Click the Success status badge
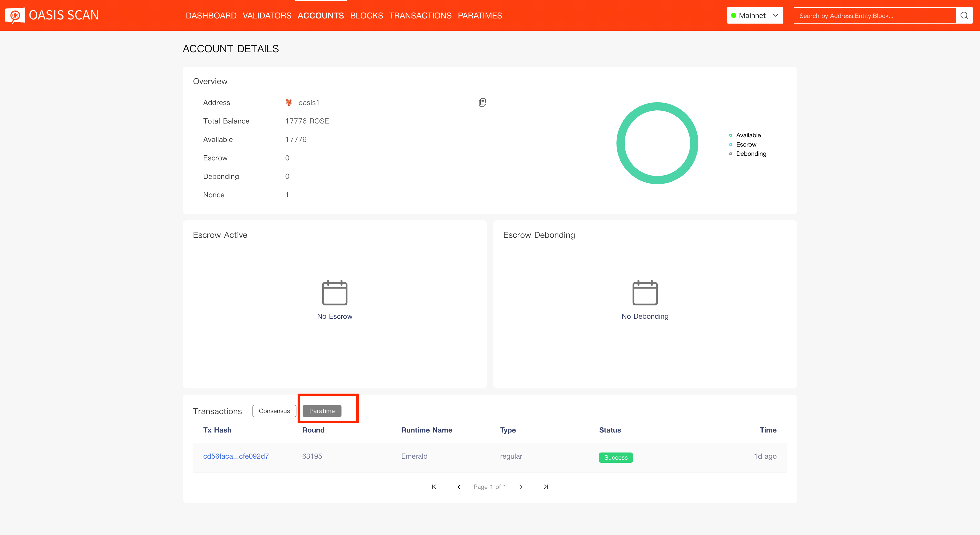Image resolution: width=980 pixels, height=535 pixels. point(615,457)
